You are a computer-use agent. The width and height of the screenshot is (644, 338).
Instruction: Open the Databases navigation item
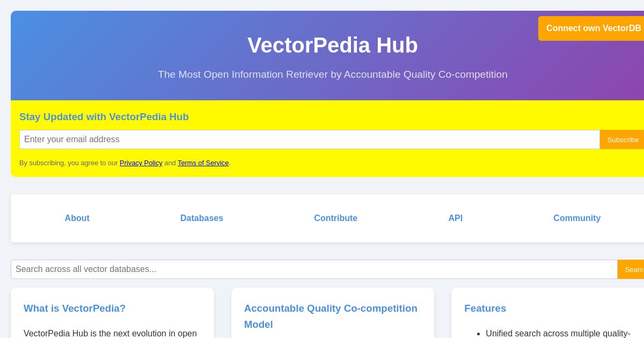201,218
